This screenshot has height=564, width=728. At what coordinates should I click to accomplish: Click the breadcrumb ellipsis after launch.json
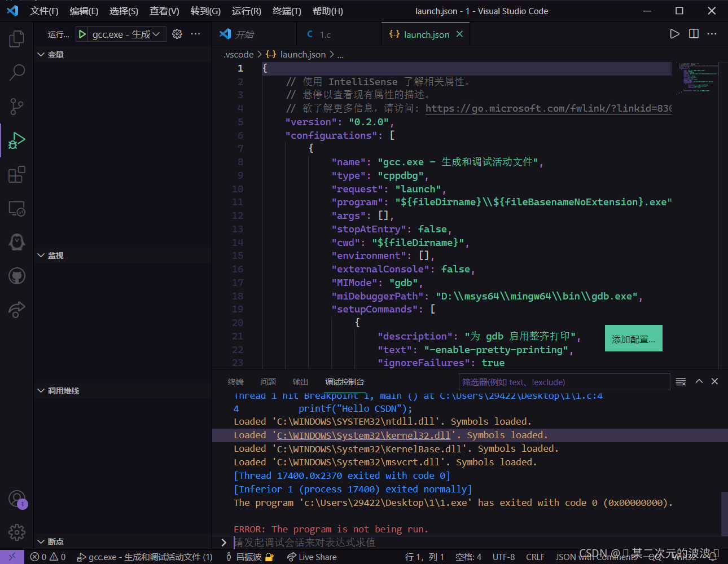[x=340, y=55]
